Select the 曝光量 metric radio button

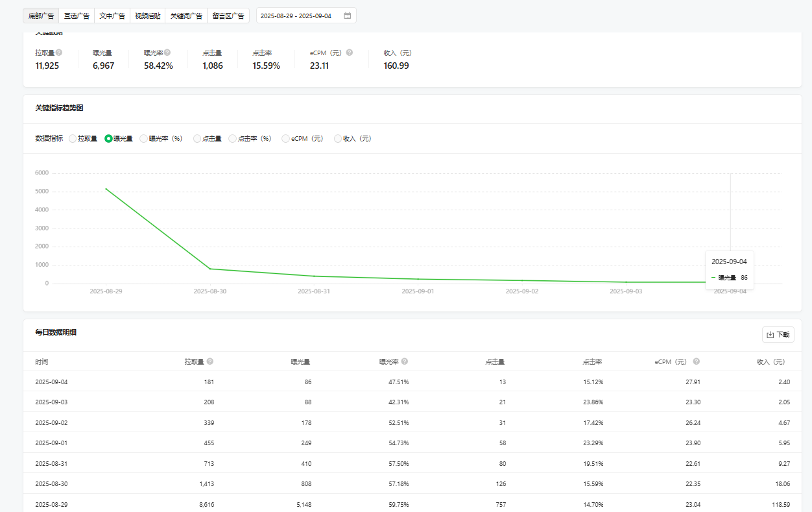[x=108, y=138]
